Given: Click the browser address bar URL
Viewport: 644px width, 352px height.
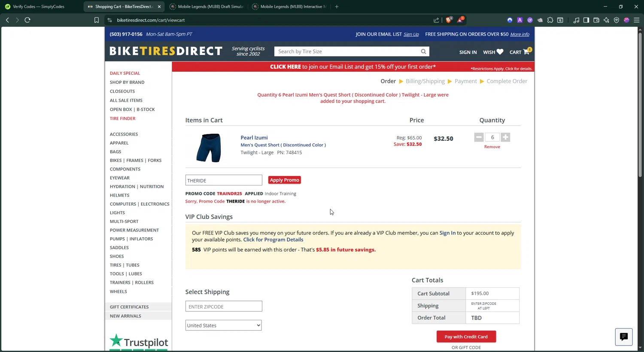Looking at the screenshot, I should pos(151,20).
